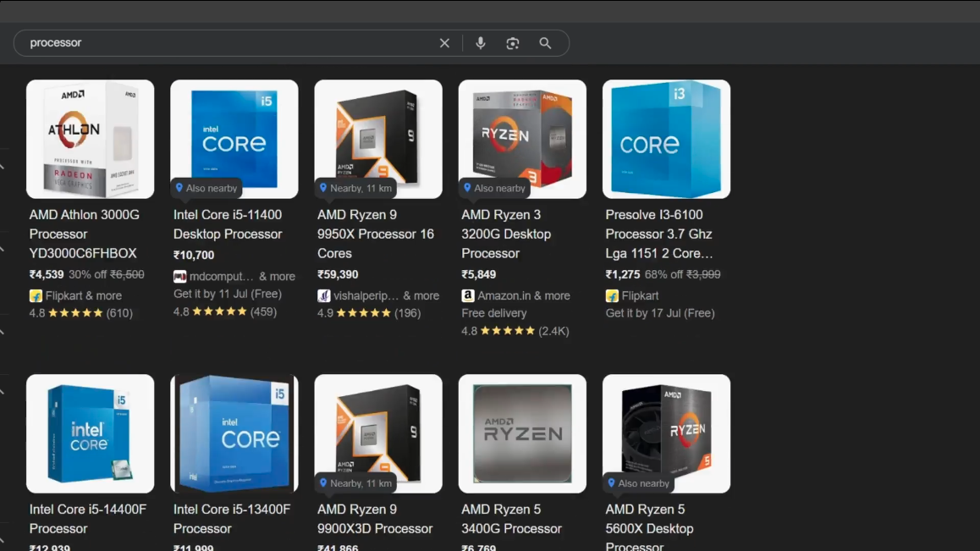Open Intel Core i5-14400F Processor title
The width and height of the screenshot is (980, 551).
88,519
